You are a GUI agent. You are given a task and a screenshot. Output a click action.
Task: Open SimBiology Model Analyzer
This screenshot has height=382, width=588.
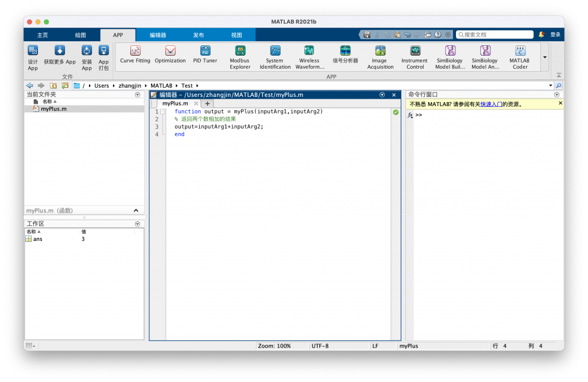pyautogui.click(x=485, y=58)
